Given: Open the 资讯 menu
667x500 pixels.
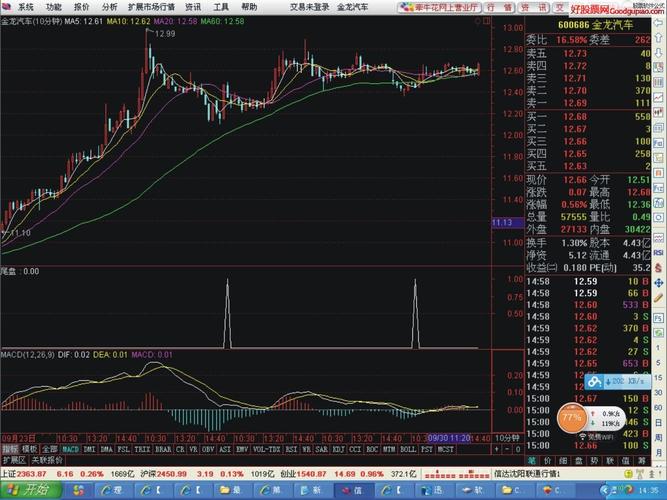Looking at the screenshot, I should (193, 7).
